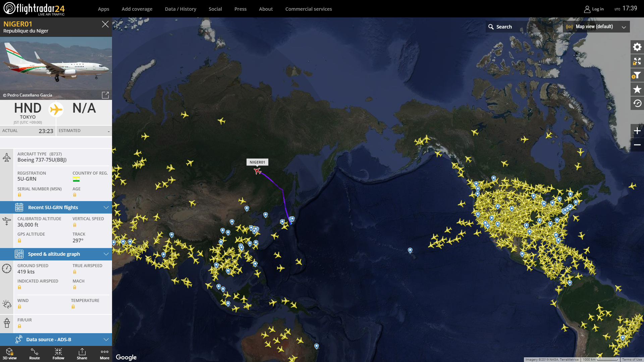Open the Data / History menu

(180, 9)
